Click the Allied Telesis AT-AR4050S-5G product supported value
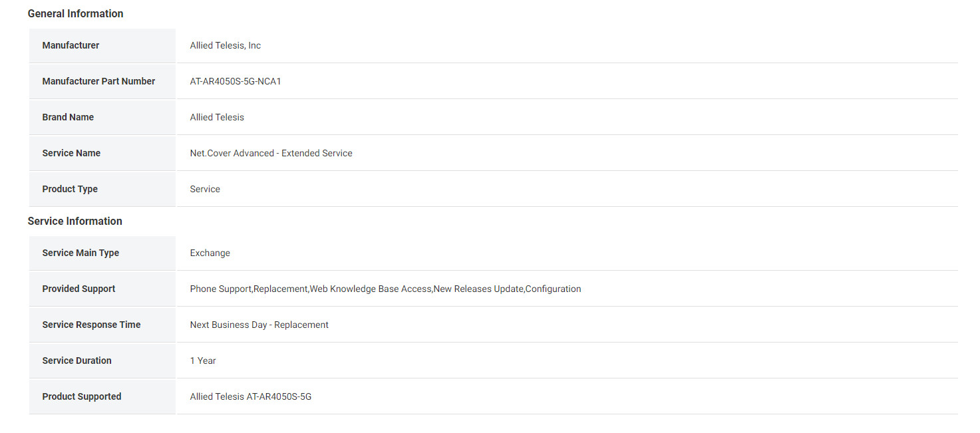The image size is (980, 433). click(x=250, y=396)
